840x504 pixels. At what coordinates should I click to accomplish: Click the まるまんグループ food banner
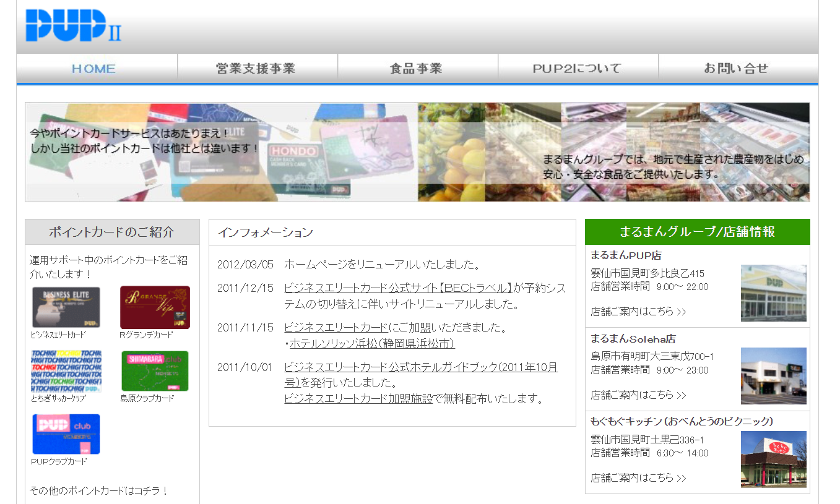(x=613, y=152)
